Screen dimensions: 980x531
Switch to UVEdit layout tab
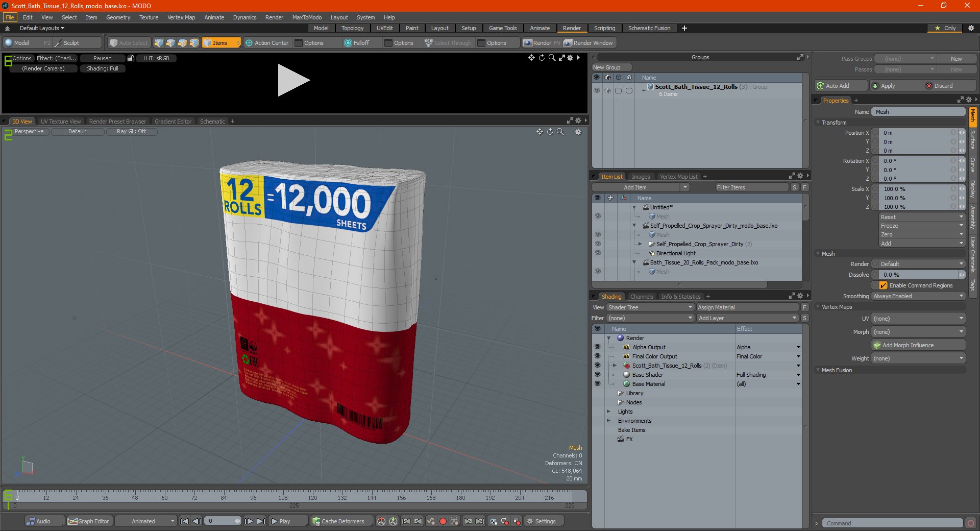click(384, 28)
